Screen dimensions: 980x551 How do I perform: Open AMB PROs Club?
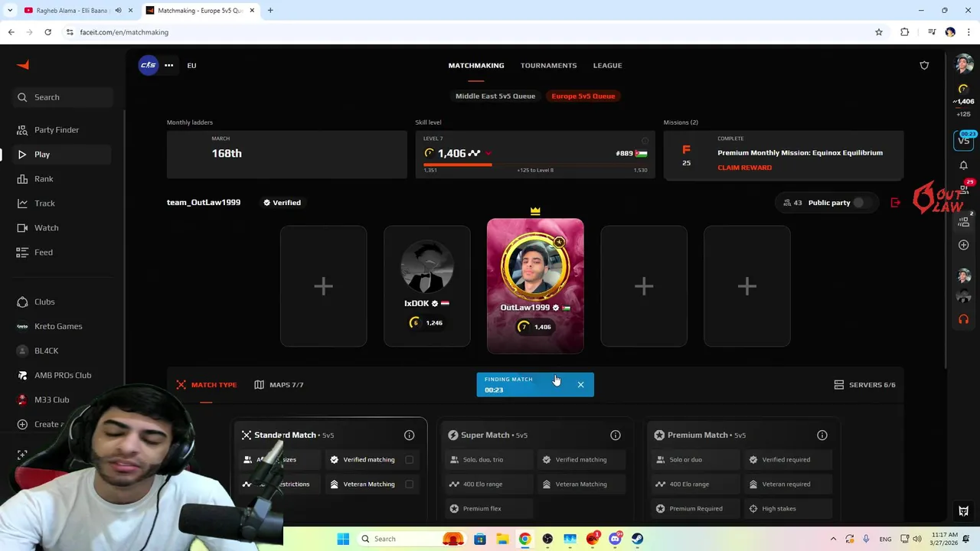(x=63, y=375)
